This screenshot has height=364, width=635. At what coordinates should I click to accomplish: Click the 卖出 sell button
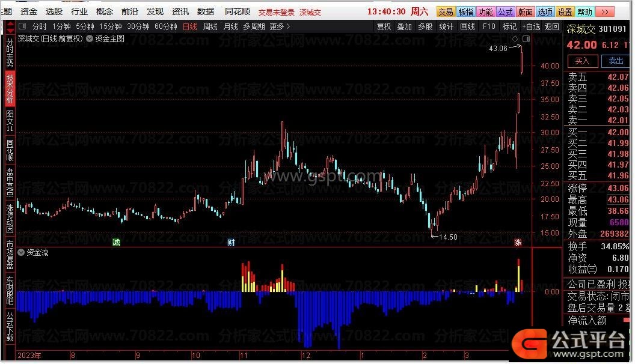(x=616, y=61)
